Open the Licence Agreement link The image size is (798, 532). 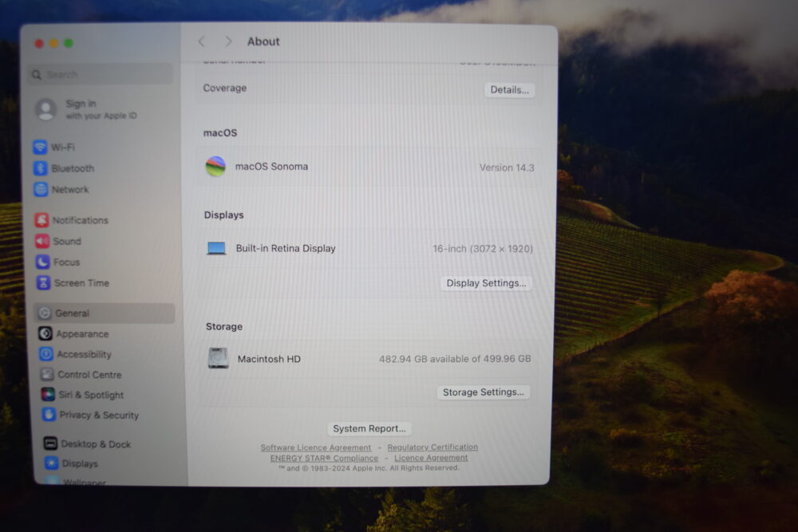[431, 458]
